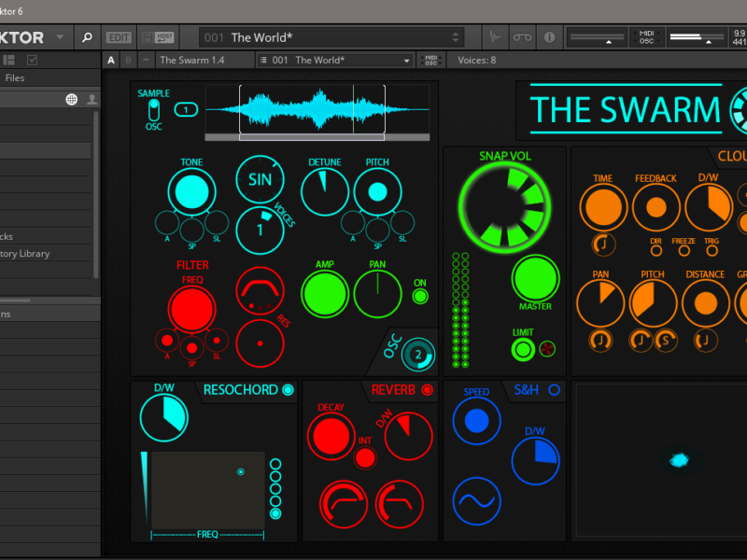Toggle the green oscillator ON button
The image size is (747, 560).
419,296
